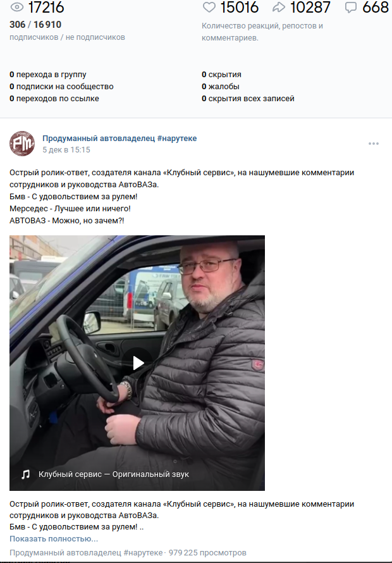Click the eye views icon
This screenshot has width=392, height=563.
tap(17, 7)
